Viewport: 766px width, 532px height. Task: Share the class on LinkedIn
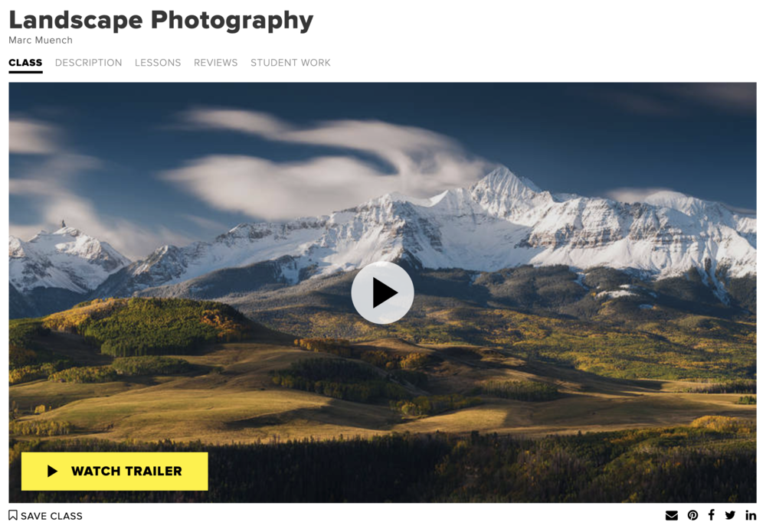coord(751,515)
